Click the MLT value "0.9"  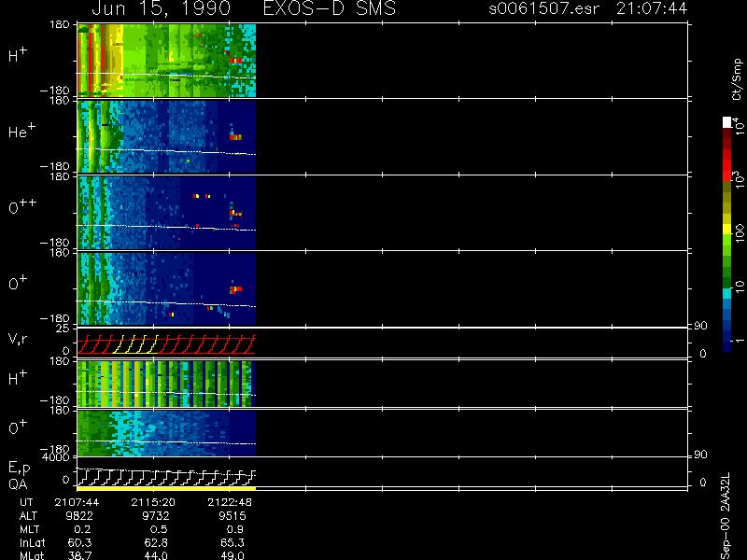[x=235, y=529]
